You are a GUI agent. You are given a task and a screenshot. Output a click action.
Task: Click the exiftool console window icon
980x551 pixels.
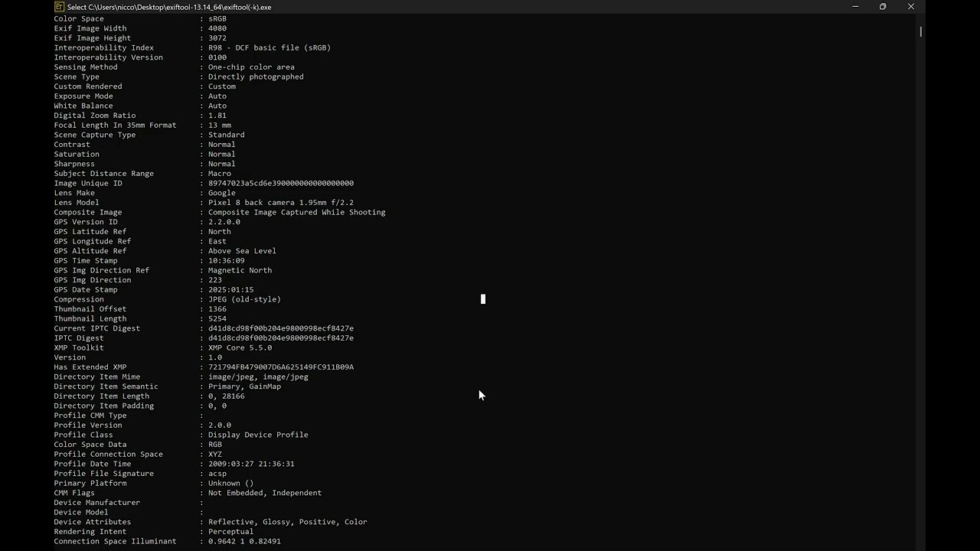(x=59, y=7)
